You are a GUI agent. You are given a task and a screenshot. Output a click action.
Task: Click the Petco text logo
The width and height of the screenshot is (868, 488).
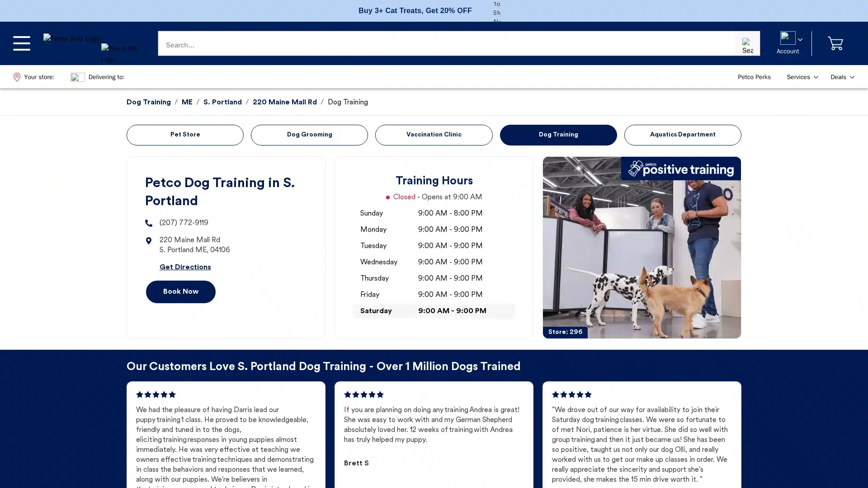point(72,39)
